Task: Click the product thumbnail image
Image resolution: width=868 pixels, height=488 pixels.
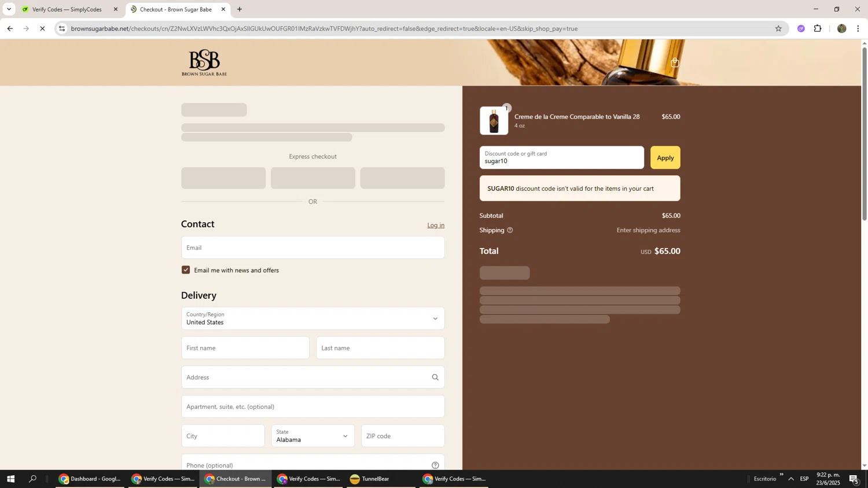Action: pos(494,121)
